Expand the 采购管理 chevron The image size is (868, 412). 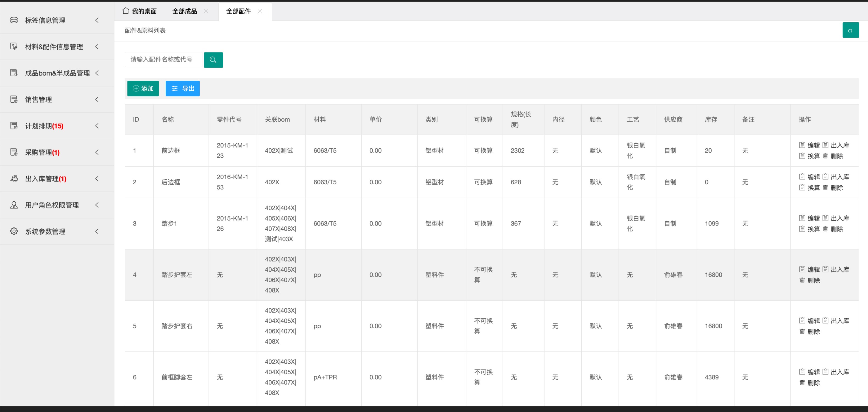(x=97, y=152)
